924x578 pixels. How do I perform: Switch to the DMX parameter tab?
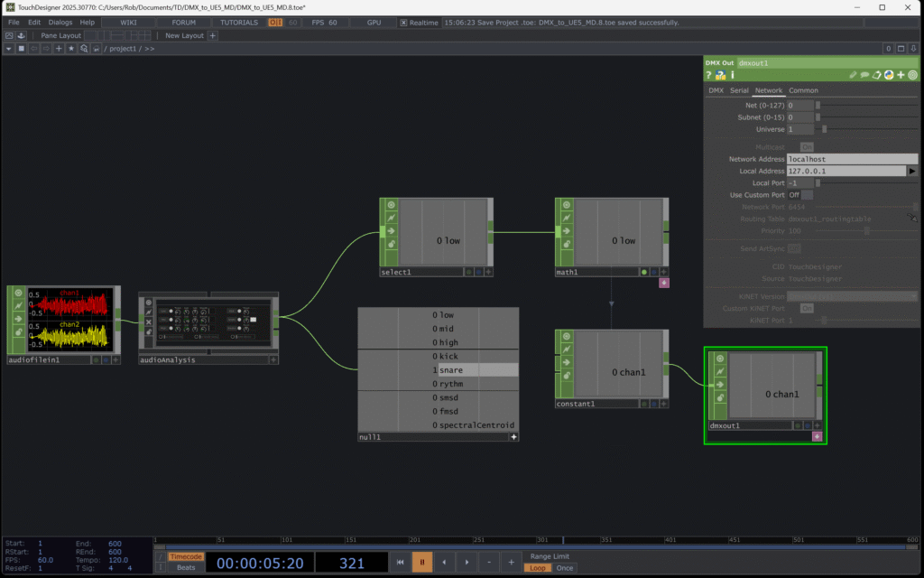tap(716, 90)
